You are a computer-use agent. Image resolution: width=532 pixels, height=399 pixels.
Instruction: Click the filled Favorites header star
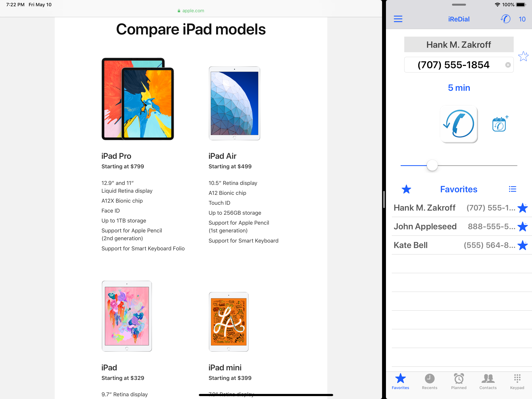coord(406,189)
